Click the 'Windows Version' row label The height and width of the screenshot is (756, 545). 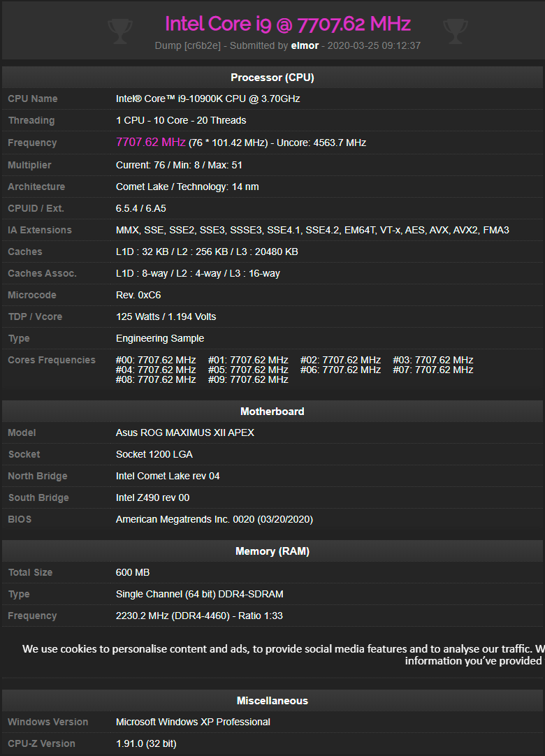[x=48, y=722]
